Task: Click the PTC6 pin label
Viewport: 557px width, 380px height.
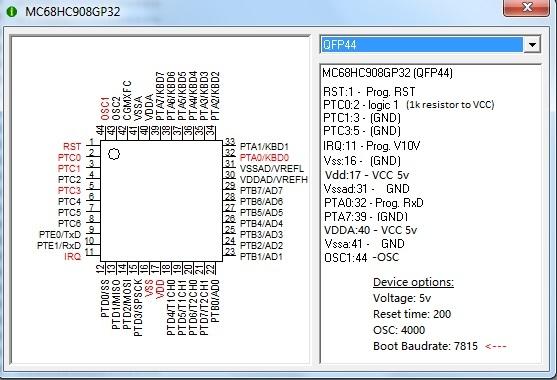Action: [x=69, y=224]
